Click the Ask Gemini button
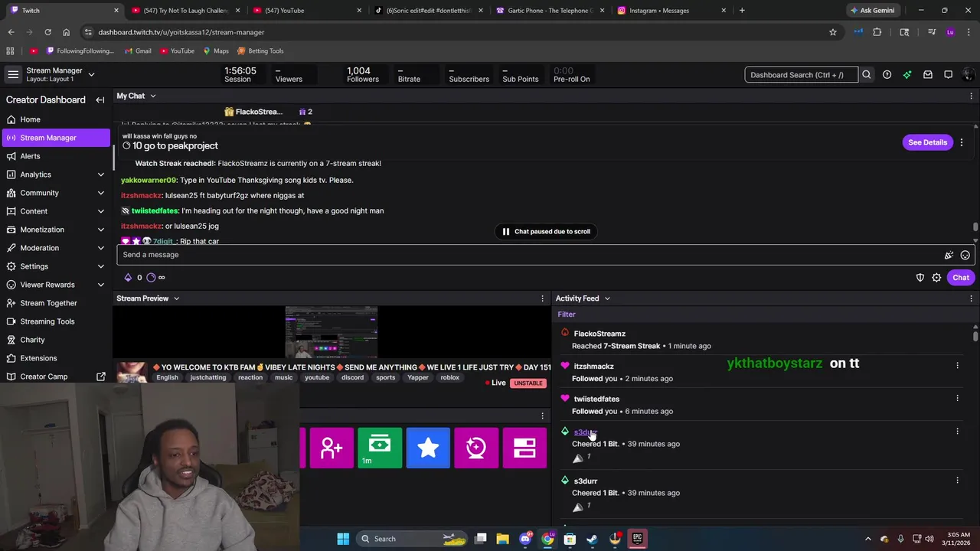The height and width of the screenshot is (551, 980). (x=871, y=11)
